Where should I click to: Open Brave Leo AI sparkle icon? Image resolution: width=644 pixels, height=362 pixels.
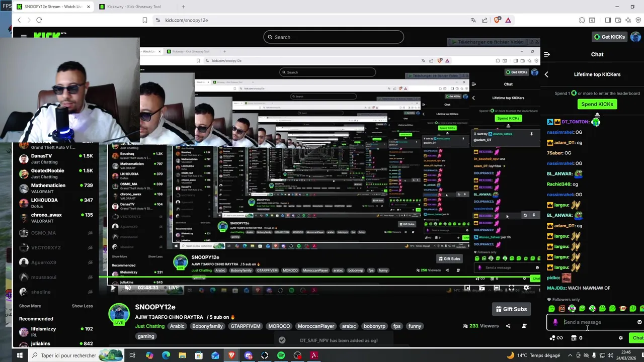pyautogui.click(x=628, y=20)
